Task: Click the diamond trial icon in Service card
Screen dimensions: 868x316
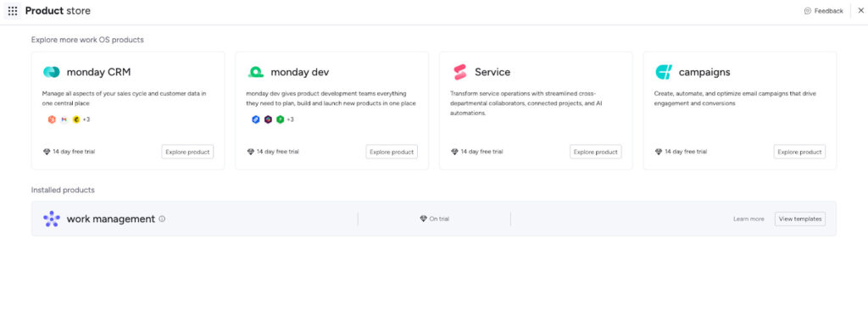Action: point(454,152)
